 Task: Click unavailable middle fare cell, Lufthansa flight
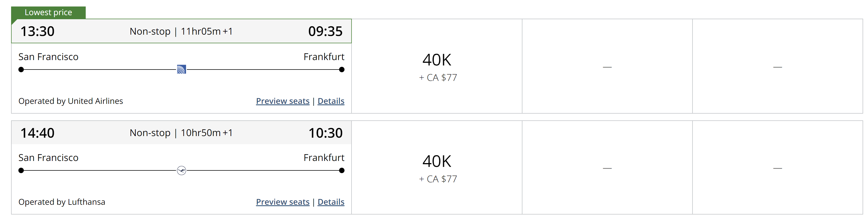pos(607,168)
